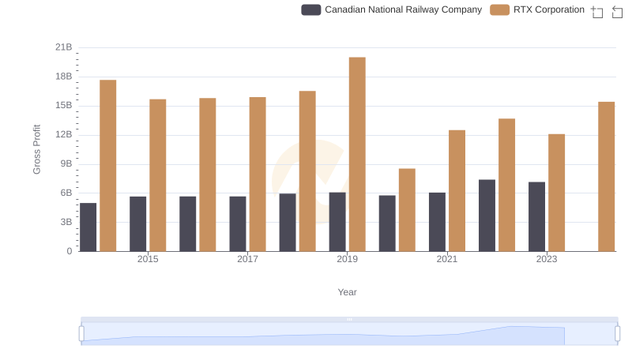Image resolution: width=632 pixels, height=364 pixels.
Task: Click the RTX bar for 2022
Action: [x=506, y=185]
